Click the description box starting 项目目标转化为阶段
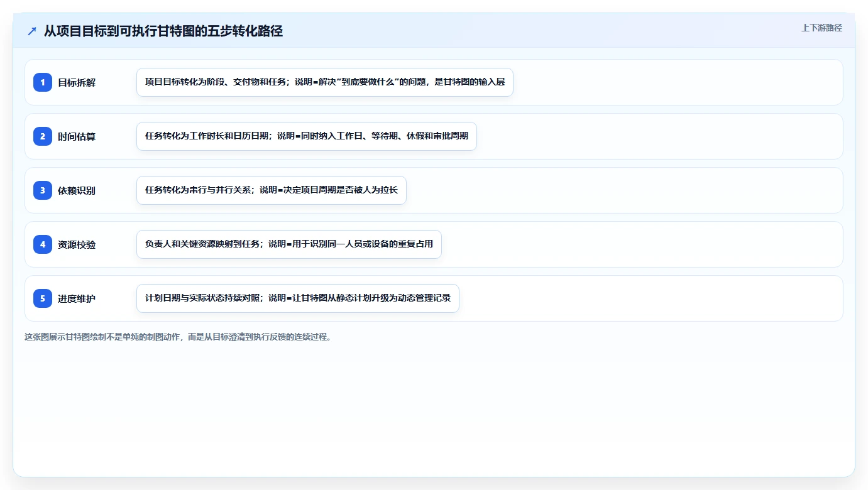The width and height of the screenshot is (868, 490). (325, 82)
